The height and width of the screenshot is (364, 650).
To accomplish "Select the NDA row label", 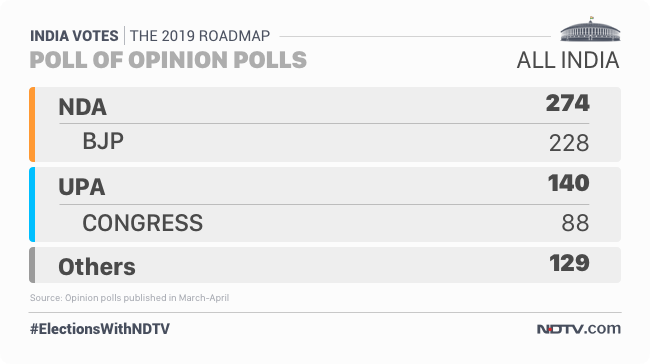I will coord(82,107).
